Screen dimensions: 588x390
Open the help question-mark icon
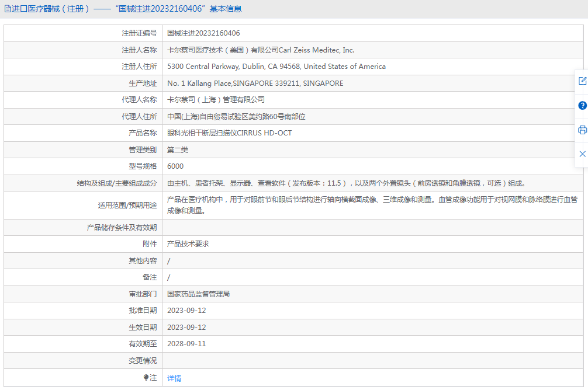[582, 106]
